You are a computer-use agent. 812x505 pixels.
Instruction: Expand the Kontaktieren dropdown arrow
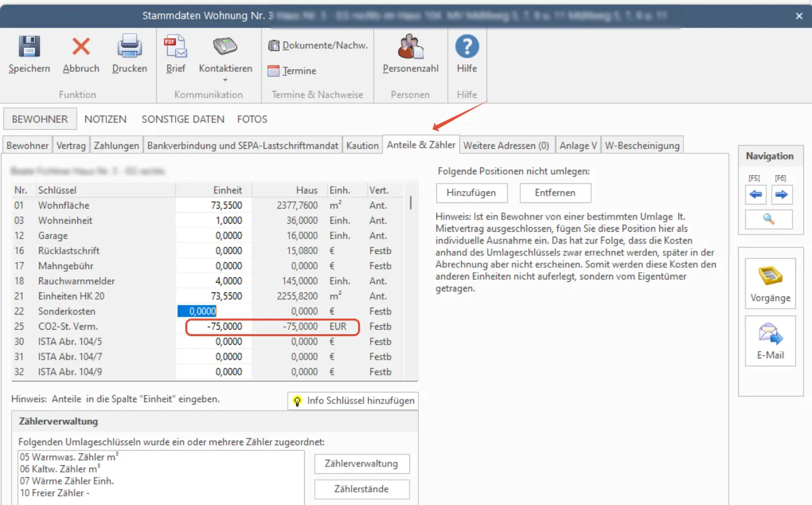click(x=225, y=80)
